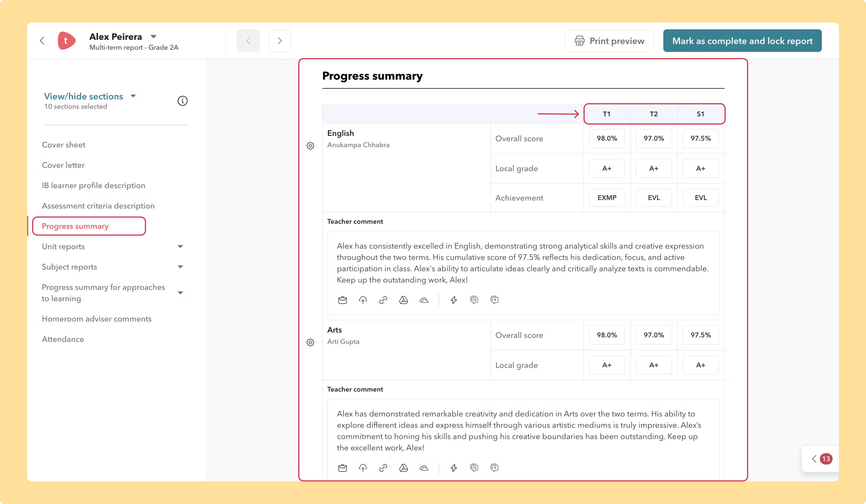Expand the Unit reports section

tap(180, 246)
